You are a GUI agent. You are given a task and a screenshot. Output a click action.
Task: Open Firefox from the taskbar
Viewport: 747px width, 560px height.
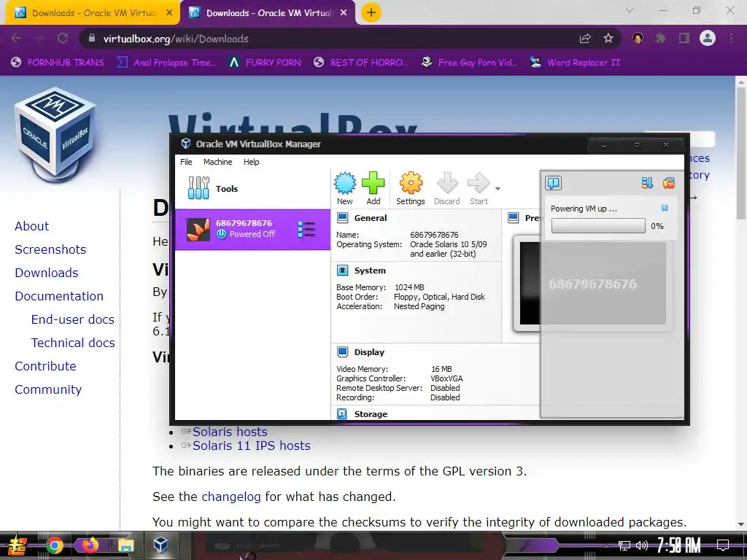90,545
